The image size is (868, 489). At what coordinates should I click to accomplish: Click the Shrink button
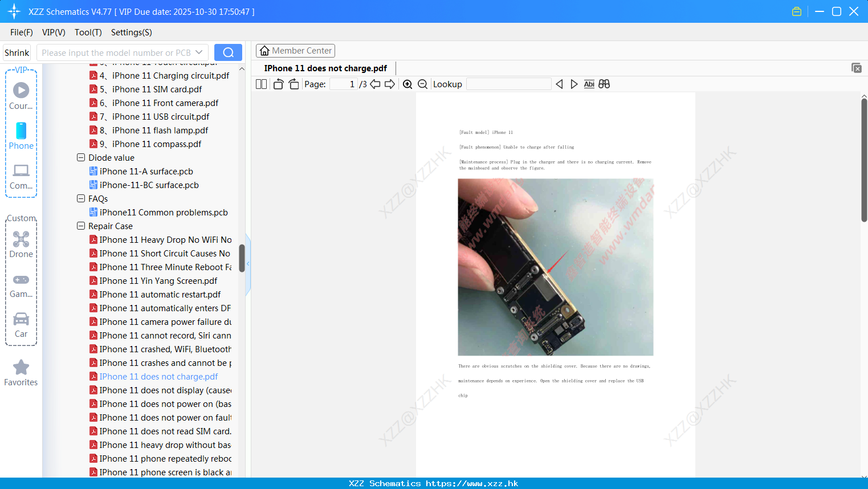pyautogui.click(x=17, y=52)
